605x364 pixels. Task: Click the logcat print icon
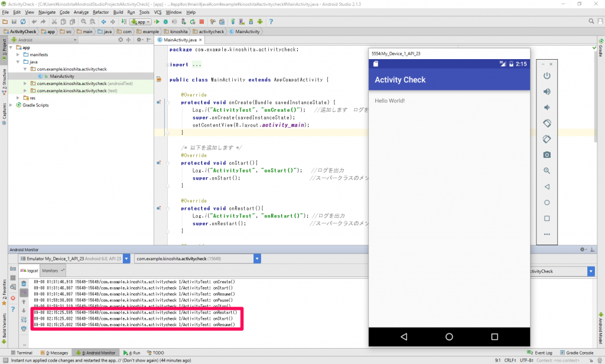tap(24, 329)
